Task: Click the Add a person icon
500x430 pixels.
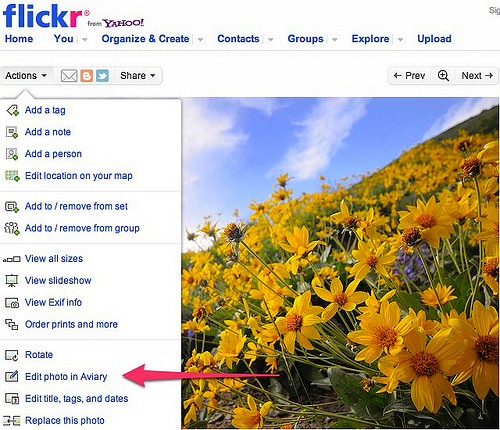Action: point(12,154)
